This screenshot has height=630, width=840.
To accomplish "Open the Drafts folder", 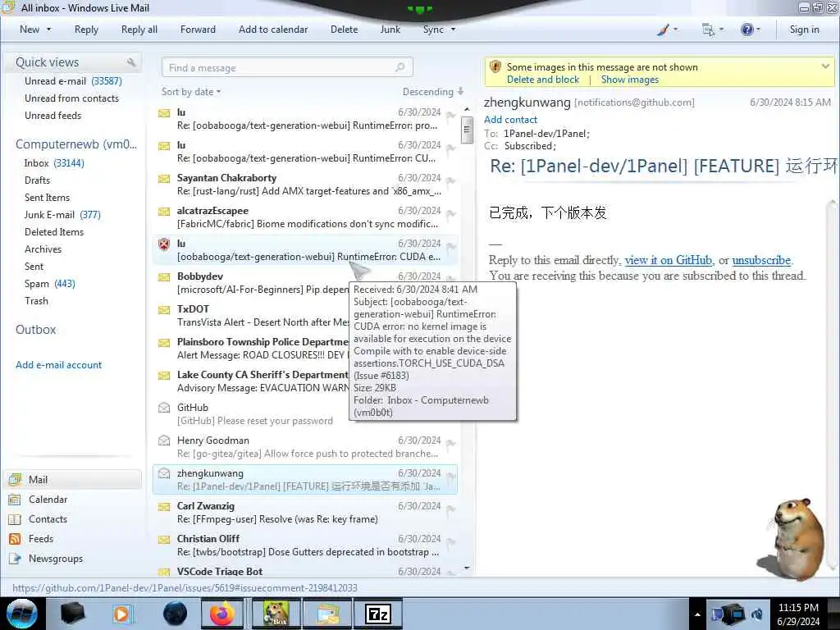I will [37, 180].
